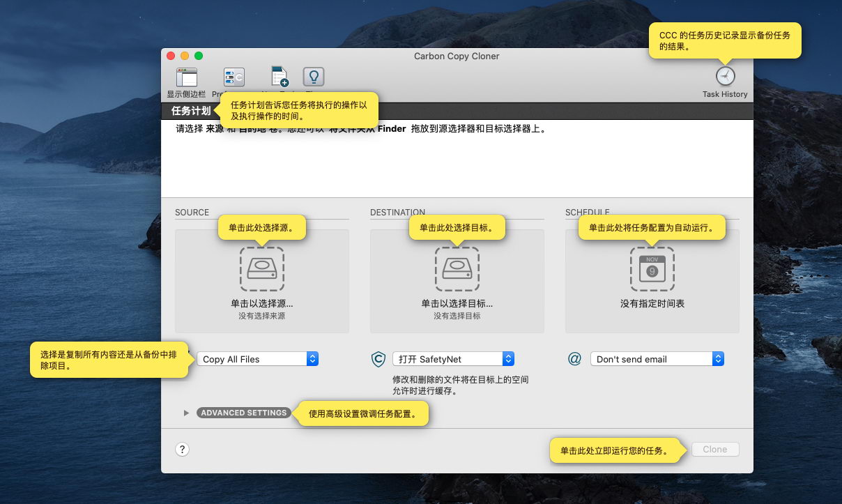
Task: Click the 任务计划 header label
Action: click(191, 110)
